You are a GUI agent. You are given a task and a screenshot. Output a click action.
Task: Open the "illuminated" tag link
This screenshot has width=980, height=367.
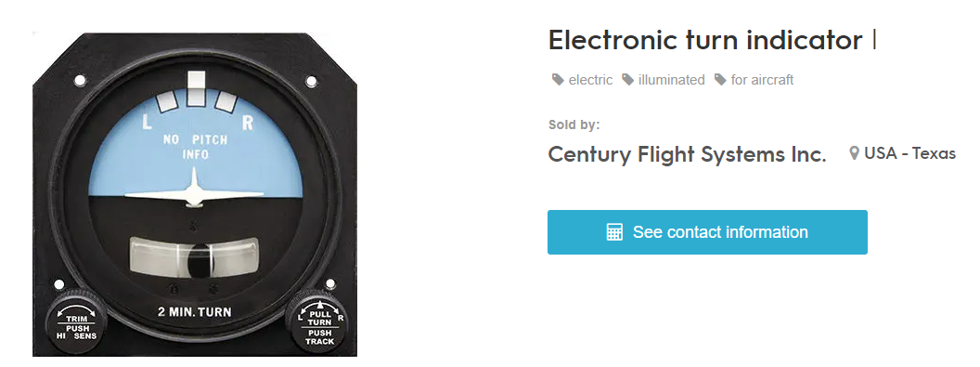671,80
